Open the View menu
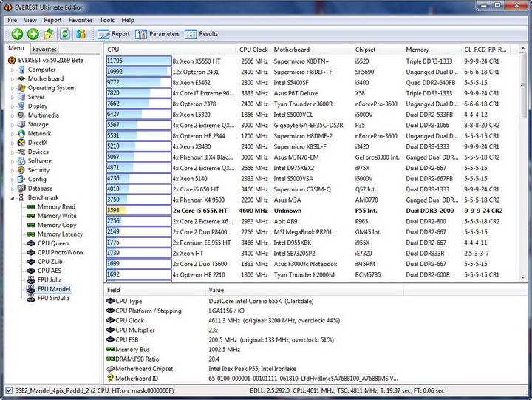This screenshot has height=400, width=532. [30, 20]
